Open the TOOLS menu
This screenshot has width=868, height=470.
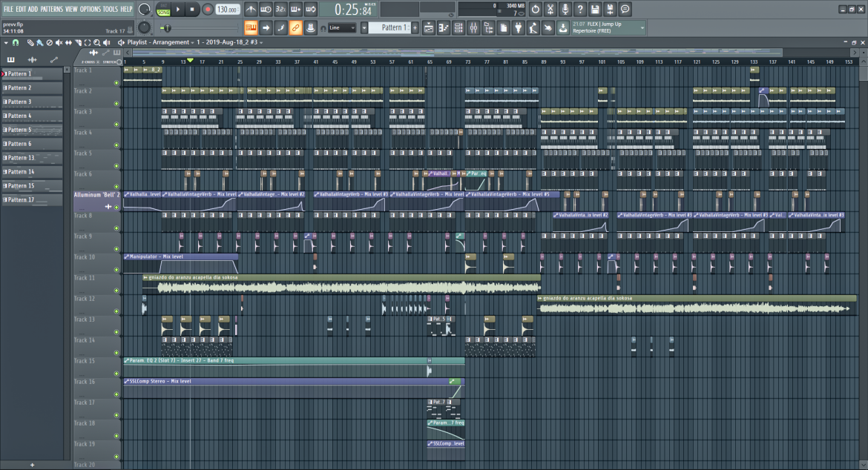tap(110, 10)
